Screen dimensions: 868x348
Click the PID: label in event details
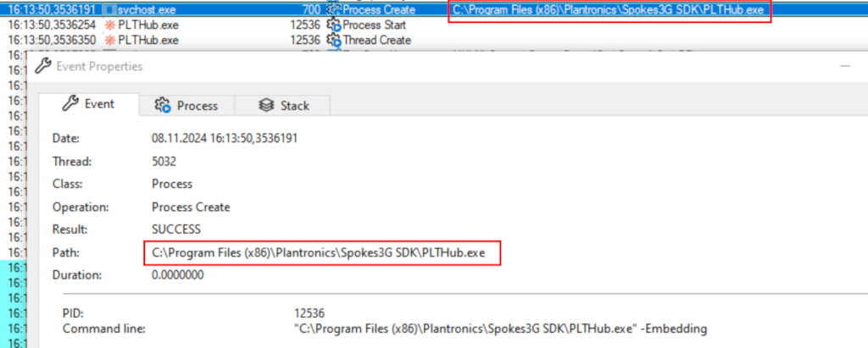pyautogui.click(x=73, y=313)
